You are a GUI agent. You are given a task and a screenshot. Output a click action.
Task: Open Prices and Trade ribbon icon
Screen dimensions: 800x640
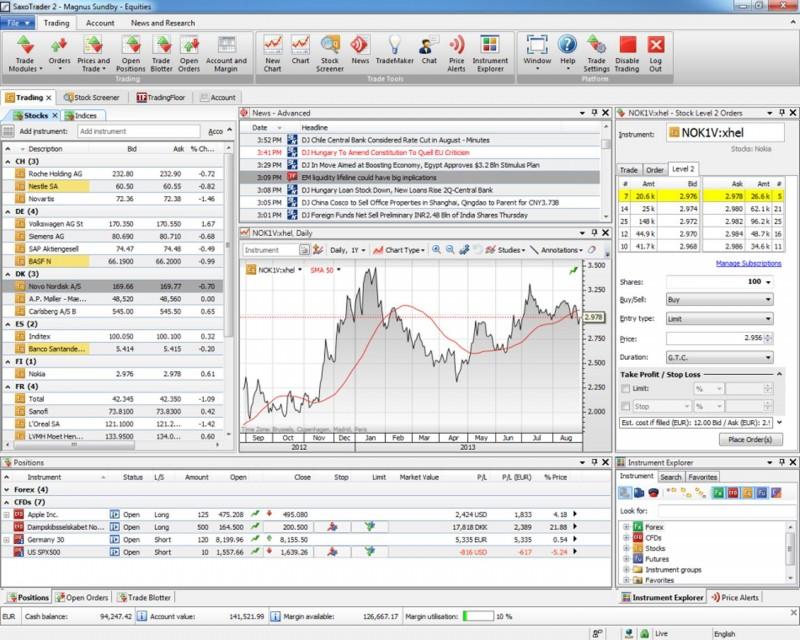[93, 54]
